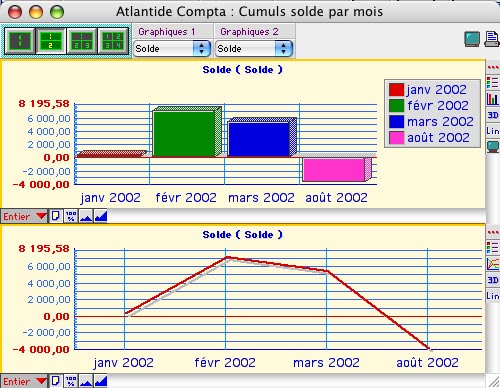Image resolution: width=500 pixels, height=388 pixels.
Task: Click the teal screen display icon in toolbar
Action: click(x=472, y=39)
